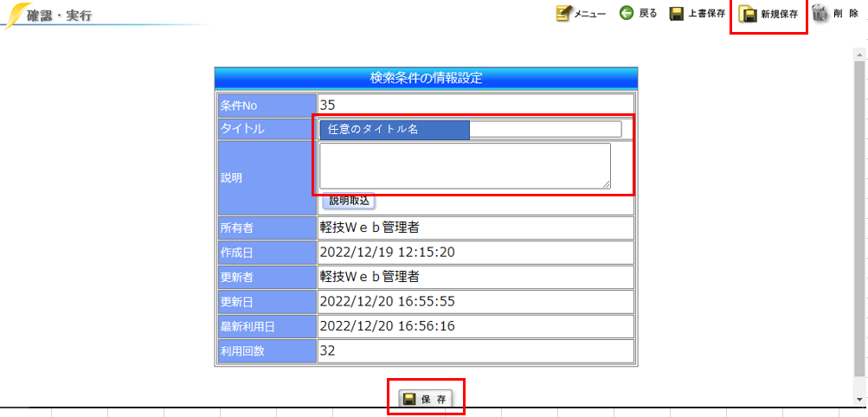The height and width of the screenshot is (417, 868).
Task: Click the 作成日 value 2022/12/19 12:15:20
Action: point(388,253)
